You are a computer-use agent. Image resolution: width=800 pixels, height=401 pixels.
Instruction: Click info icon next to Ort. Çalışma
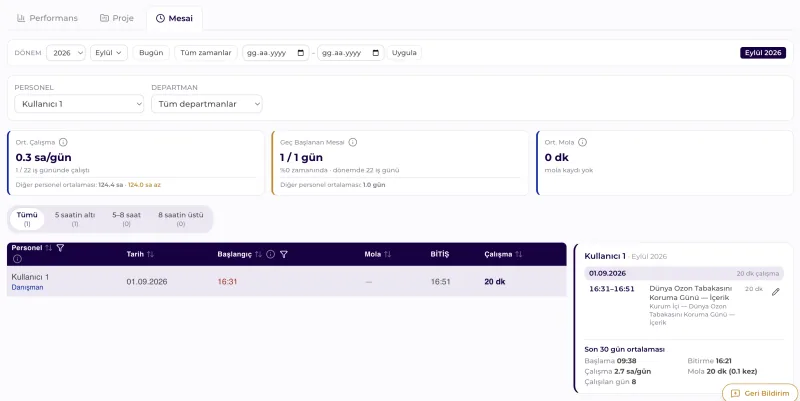(x=63, y=142)
